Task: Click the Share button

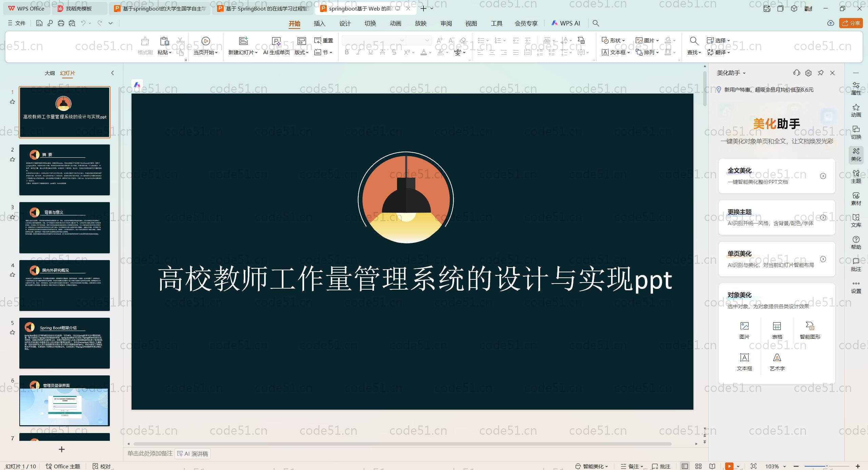Action: point(851,23)
